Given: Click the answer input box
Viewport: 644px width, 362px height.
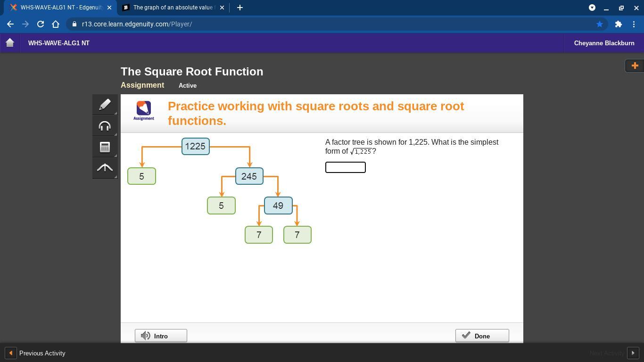Looking at the screenshot, I should point(346,167).
